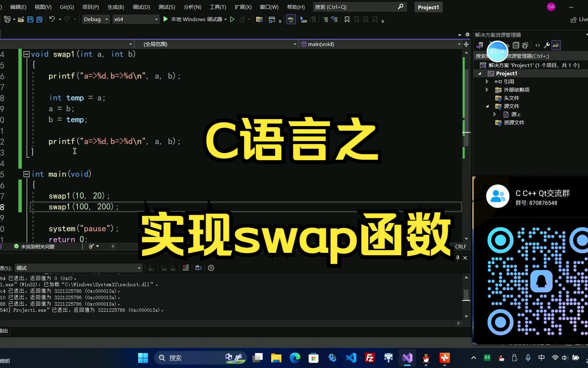The image size is (588, 368).
Task: Click the CRLF line ending indicator
Action: [x=461, y=246]
